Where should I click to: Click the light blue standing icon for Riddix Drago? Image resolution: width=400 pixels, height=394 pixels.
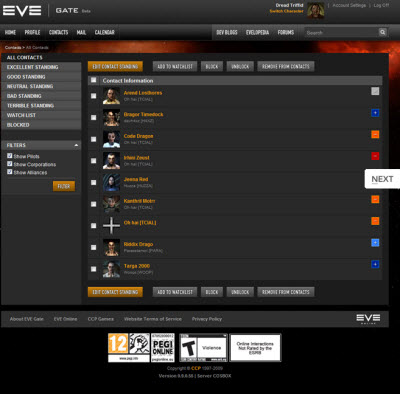[375, 243]
